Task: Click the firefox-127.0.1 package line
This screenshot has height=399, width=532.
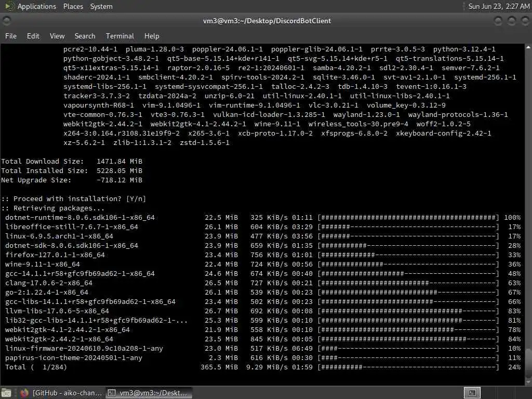Action: click(x=262, y=255)
